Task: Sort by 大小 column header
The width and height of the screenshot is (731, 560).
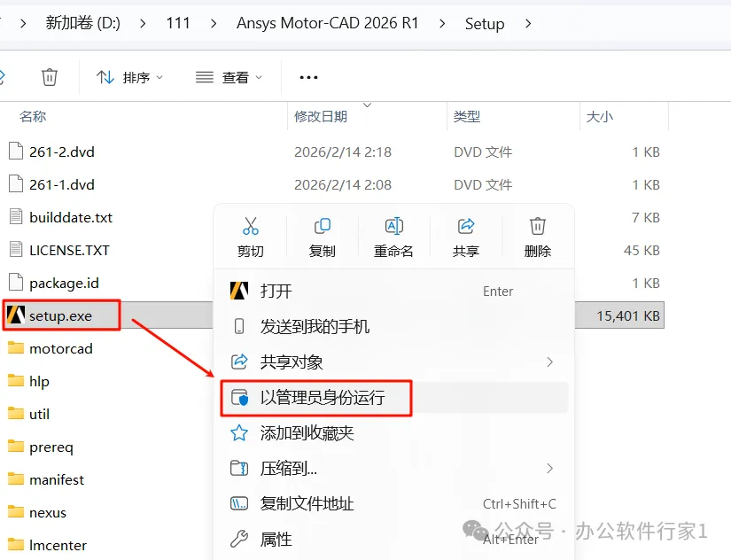Action: (600, 116)
